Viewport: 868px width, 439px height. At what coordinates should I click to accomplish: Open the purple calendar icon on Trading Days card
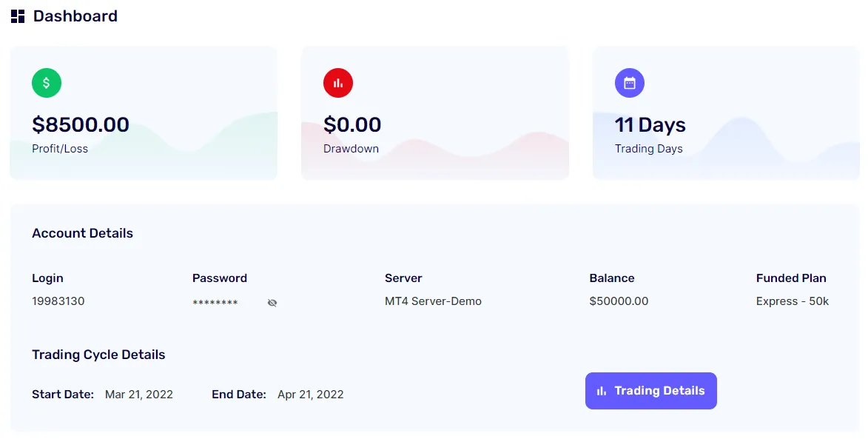(x=630, y=83)
